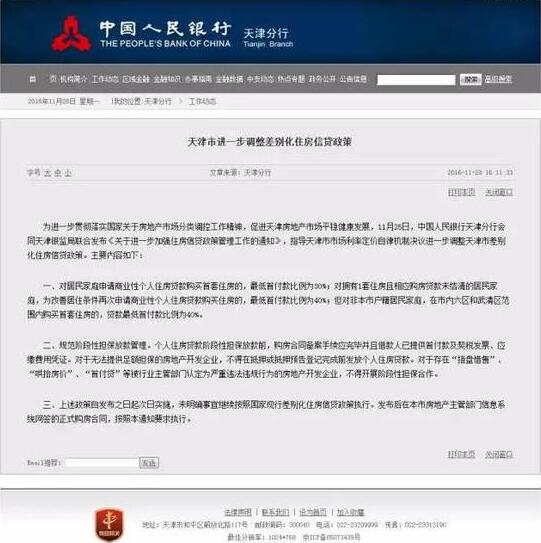Click the article title 天津市进一步调整差别化住房信贷政策

point(270,142)
